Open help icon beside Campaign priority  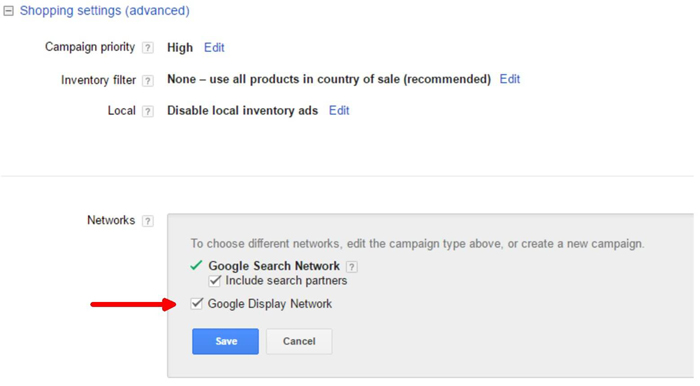pos(148,48)
